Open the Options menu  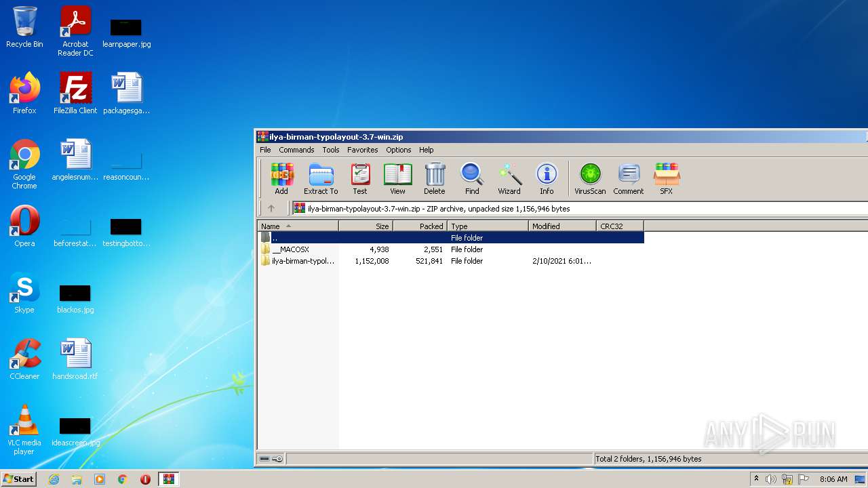coord(399,150)
